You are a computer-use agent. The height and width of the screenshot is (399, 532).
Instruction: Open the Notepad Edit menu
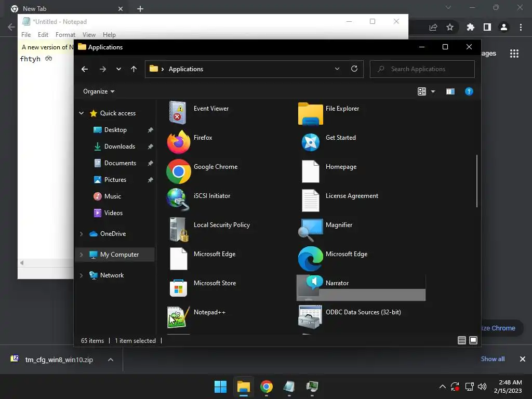43,35
